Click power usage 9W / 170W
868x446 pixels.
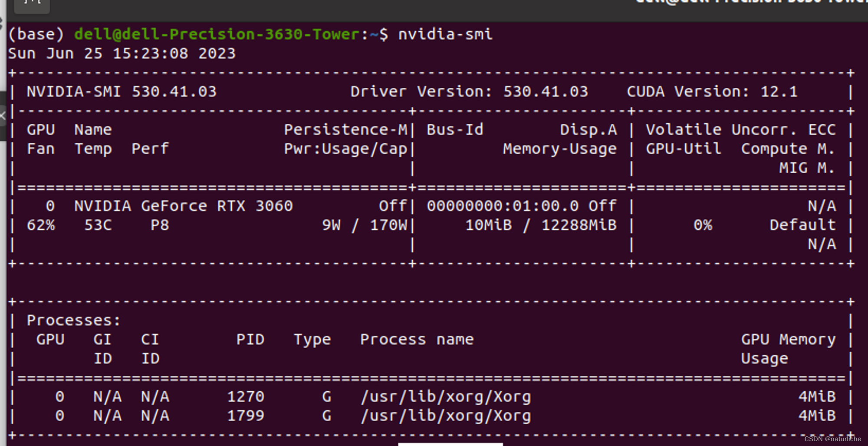coord(365,225)
